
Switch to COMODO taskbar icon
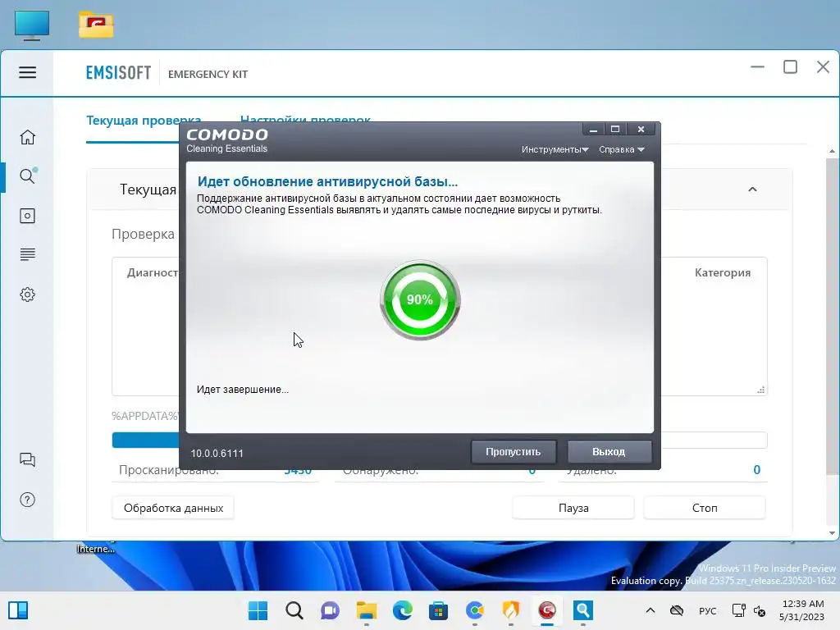pyautogui.click(x=547, y=610)
